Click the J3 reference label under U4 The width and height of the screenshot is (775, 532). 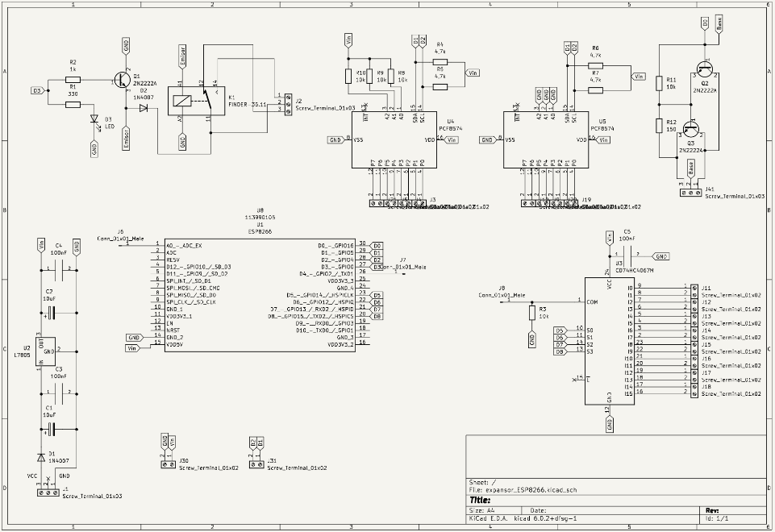[x=432, y=200]
